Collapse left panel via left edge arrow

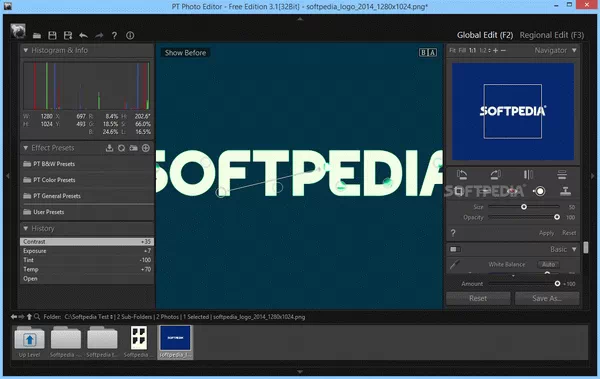tap(8, 176)
